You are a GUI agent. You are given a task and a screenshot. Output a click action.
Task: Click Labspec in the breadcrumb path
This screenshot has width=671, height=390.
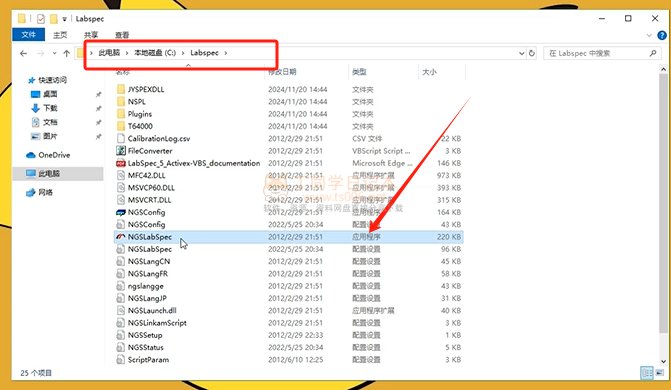click(x=205, y=53)
